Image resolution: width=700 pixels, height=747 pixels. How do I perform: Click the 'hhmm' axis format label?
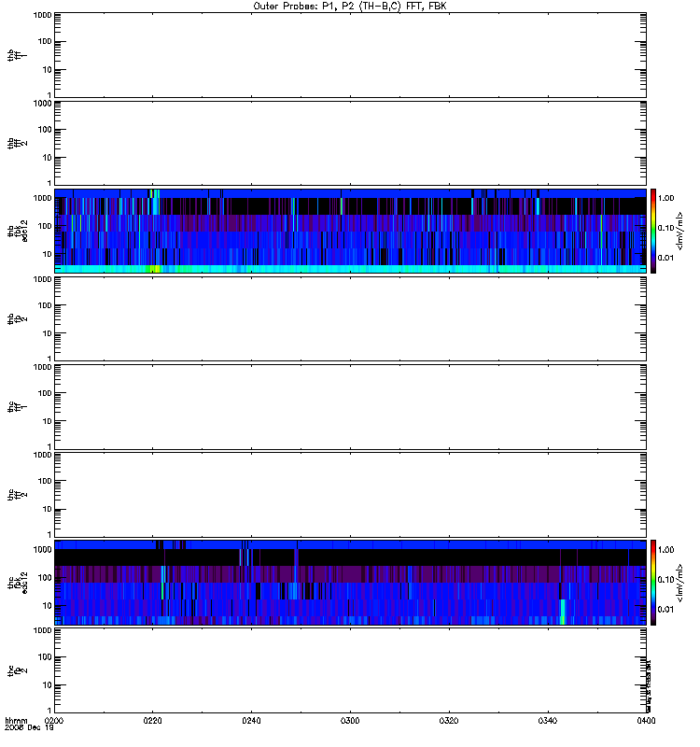(x=16, y=720)
